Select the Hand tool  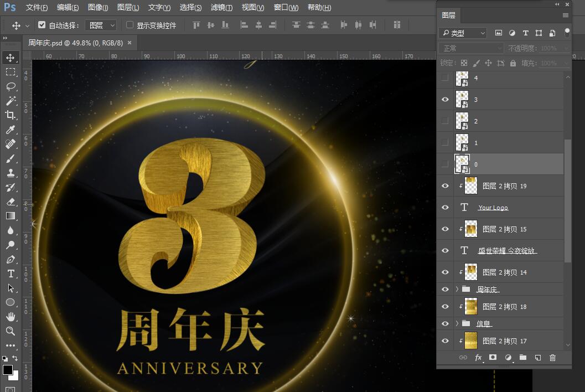tap(11, 317)
